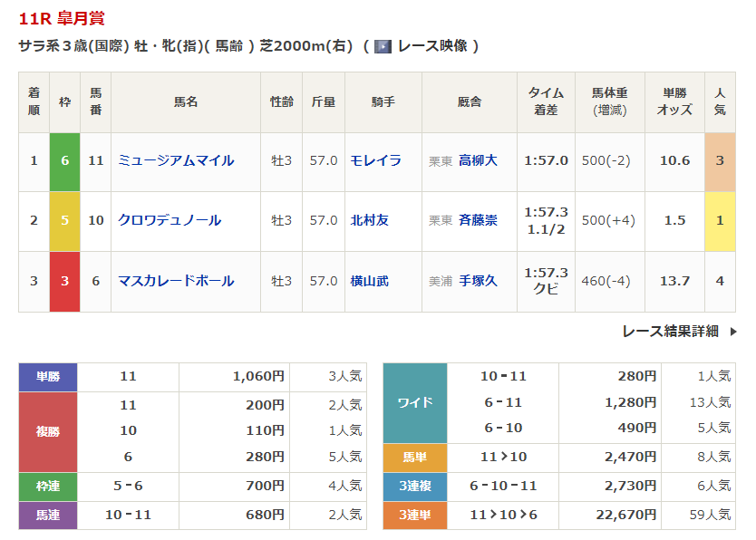756x540 pixels.
Task: Open trainer 斉藤崇 page
Action: click(x=478, y=220)
